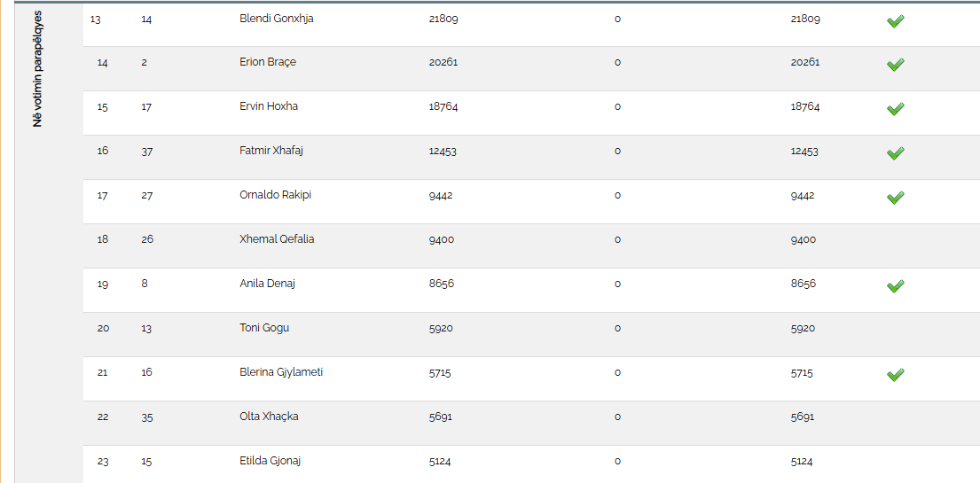The image size is (980, 483).
Task: Click the name Ornaldo Rakipi
Action: pyautogui.click(x=275, y=195)
